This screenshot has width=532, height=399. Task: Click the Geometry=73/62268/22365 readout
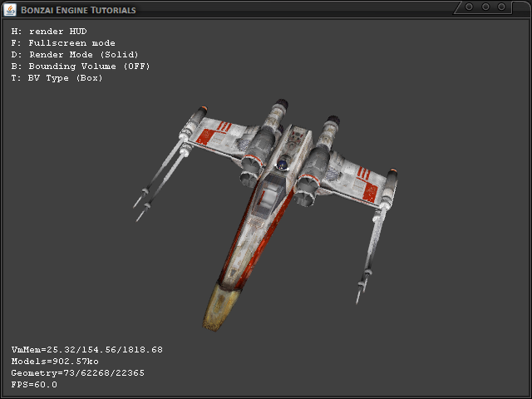click(x=77, y=373)
